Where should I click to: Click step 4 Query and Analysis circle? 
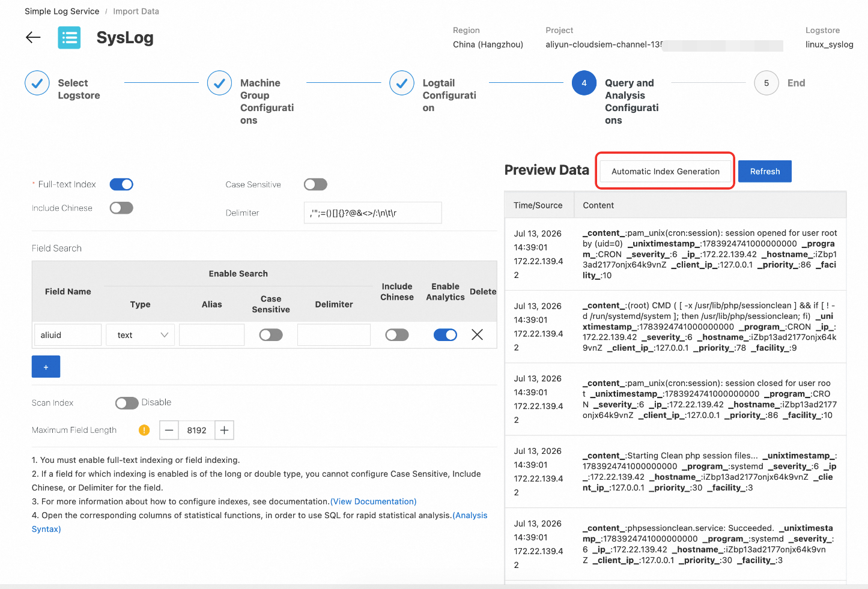coord(584,83)
